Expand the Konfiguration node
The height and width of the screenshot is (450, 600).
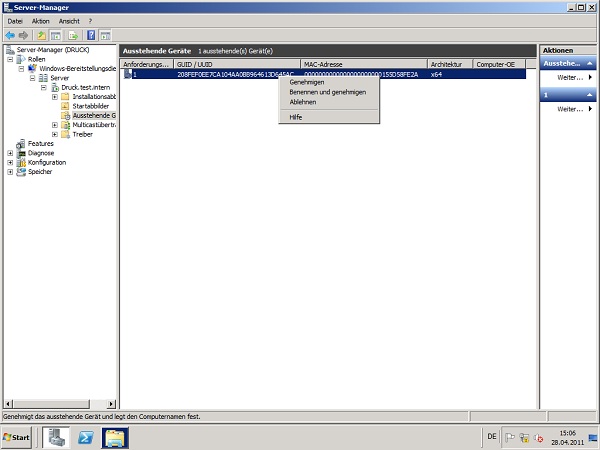[x=10, y=163]
